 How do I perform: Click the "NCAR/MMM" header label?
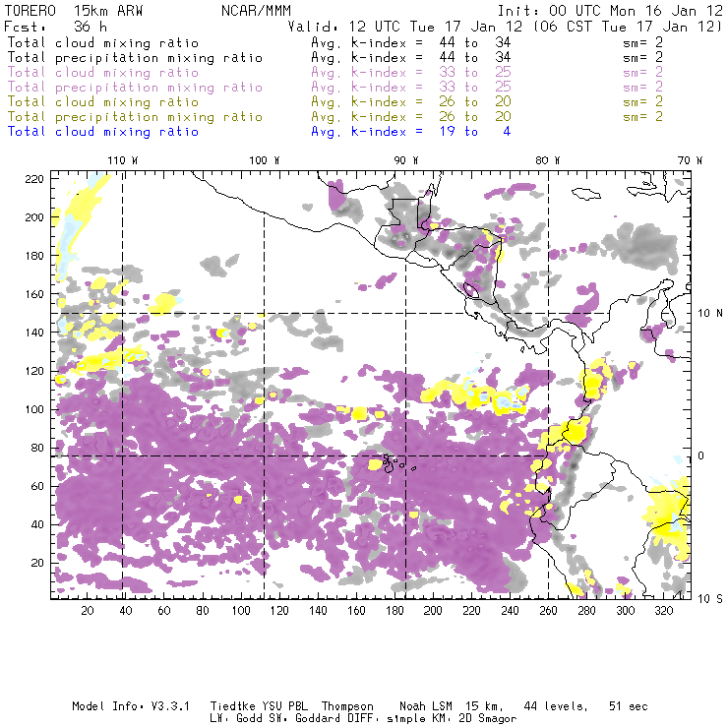[x=256, y=11]
